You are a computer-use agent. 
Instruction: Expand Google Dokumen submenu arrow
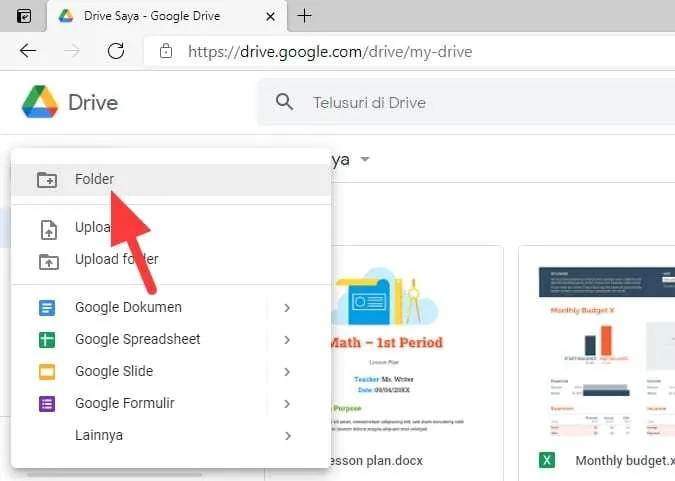coord(287,308)
